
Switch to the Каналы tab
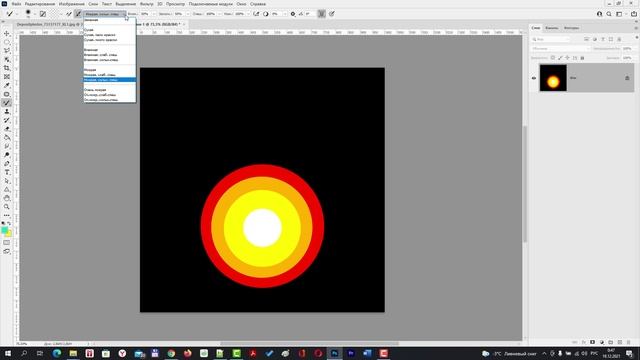tap(551, 28)
